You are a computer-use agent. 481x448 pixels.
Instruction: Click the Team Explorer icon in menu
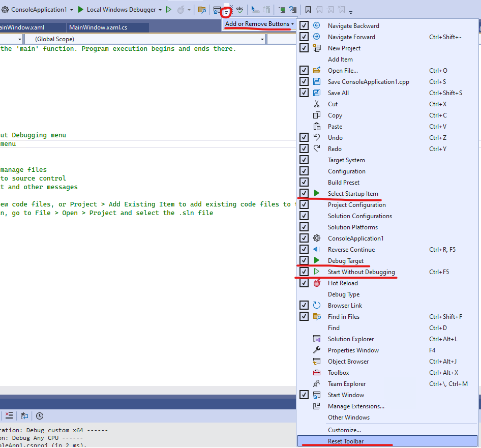(317, 383)
